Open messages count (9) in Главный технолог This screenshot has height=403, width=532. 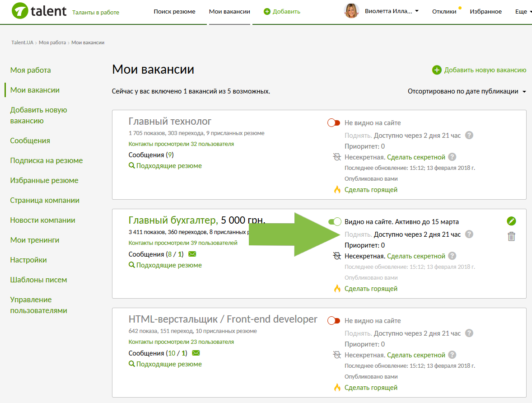click(170, 155)
